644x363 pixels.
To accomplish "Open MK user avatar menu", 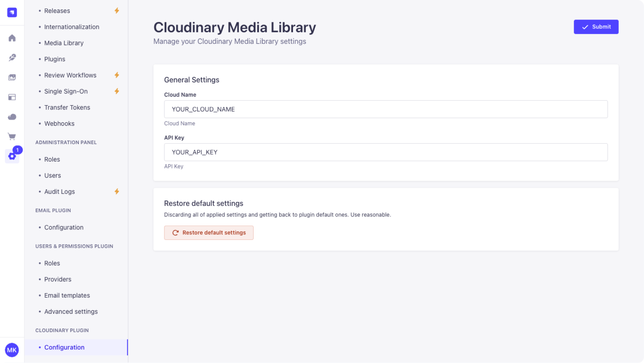I will tap(12, 350).
